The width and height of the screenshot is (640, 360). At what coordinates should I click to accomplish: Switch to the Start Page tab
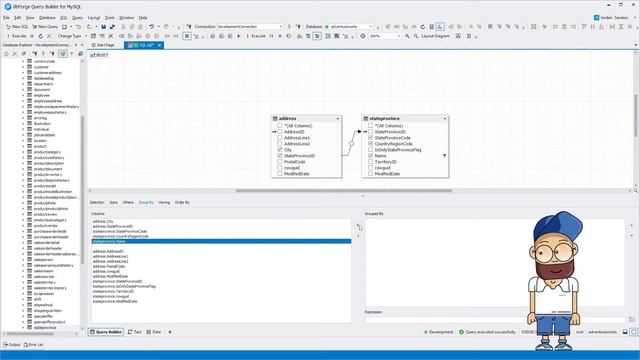click(x=103, y=45)
